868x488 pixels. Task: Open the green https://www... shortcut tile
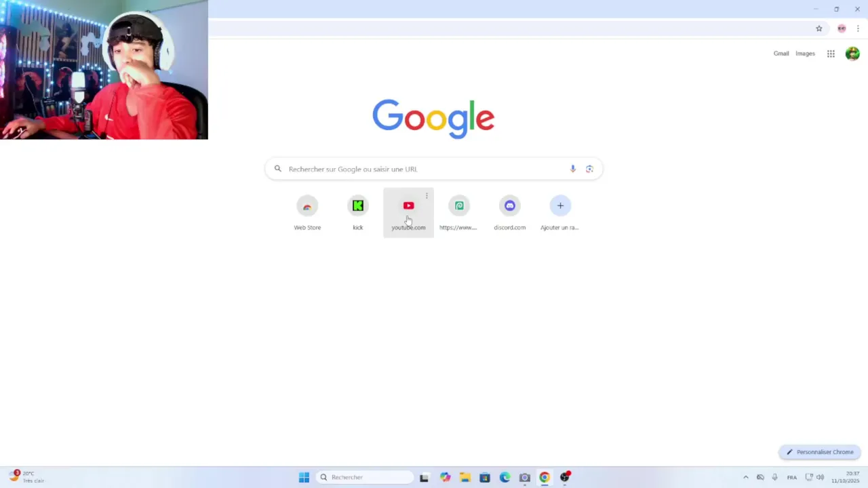(x=459, y=213)
